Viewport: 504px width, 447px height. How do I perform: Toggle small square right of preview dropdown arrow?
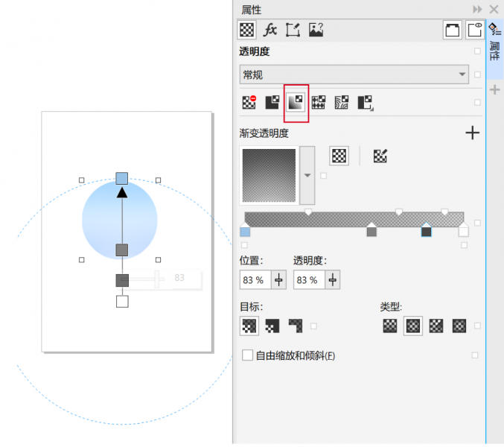(x=324, y=176)
